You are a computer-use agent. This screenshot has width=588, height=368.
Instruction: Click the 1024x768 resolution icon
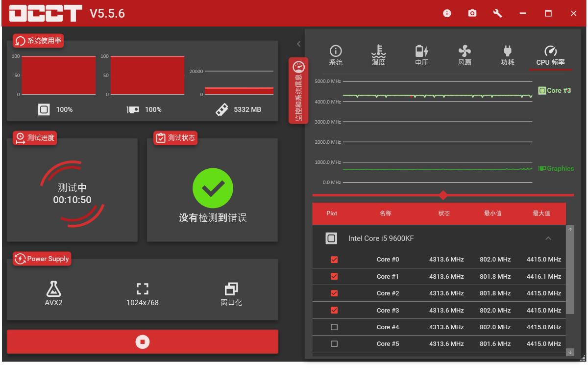click(142, 289)
